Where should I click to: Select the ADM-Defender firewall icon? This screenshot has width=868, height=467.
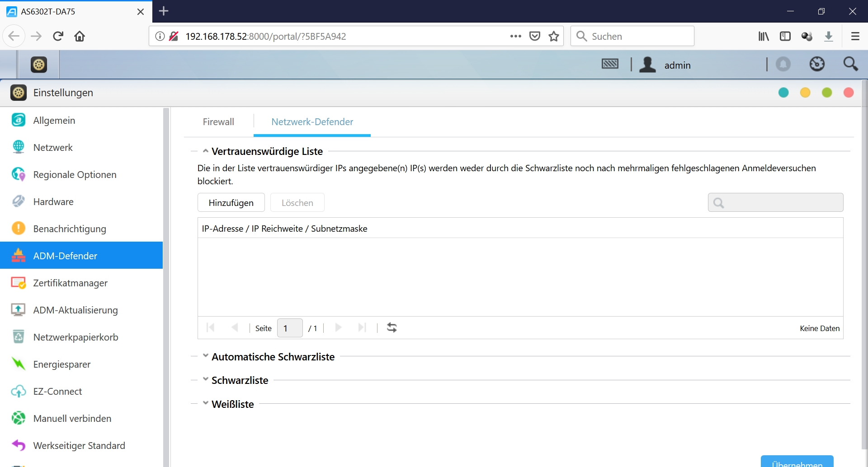19,256
